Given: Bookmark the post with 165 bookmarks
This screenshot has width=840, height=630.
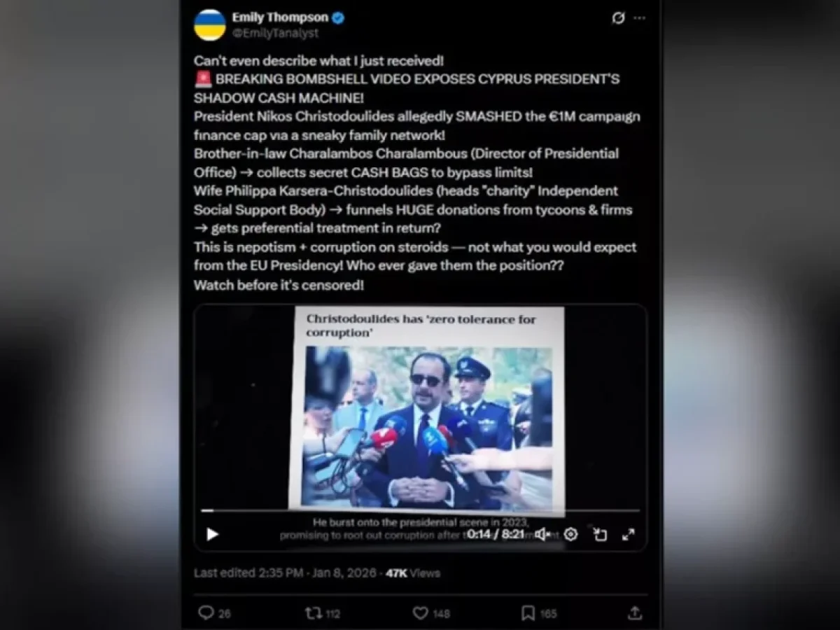Looking at the screenshot, I should click(539, 613).
